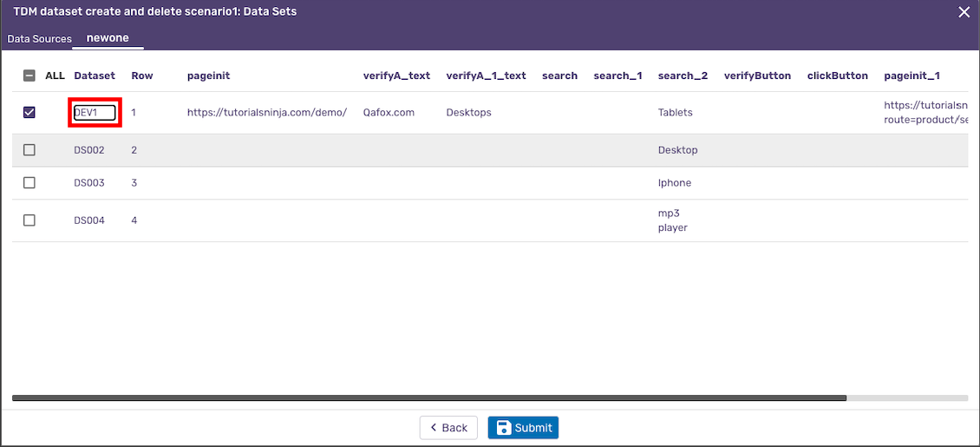Image resolution: width=980 pixels, height=447 pixels.
Task: Click the Desktop cell in DS002 row
Action: pyautogui.click(x=678, y=150)
